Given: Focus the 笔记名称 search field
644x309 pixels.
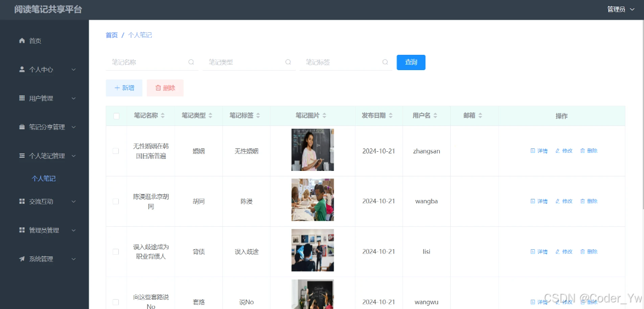Looking at the screenshot, I should tap(152, 62).
